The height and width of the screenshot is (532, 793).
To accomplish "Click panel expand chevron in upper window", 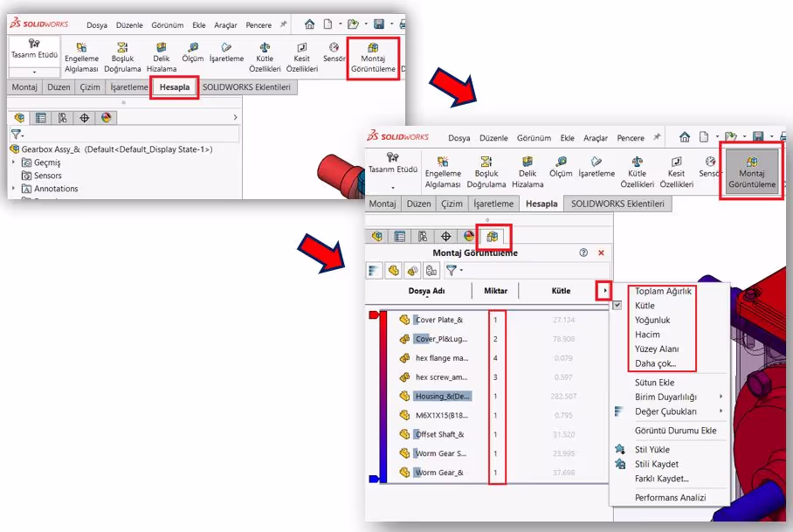I will pos(235,117).
